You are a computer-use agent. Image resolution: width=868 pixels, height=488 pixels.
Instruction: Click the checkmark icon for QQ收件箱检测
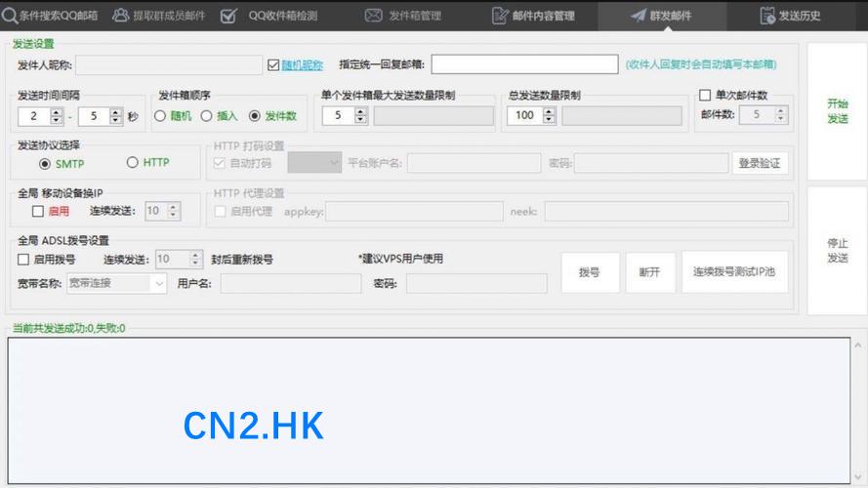[228, 16]
